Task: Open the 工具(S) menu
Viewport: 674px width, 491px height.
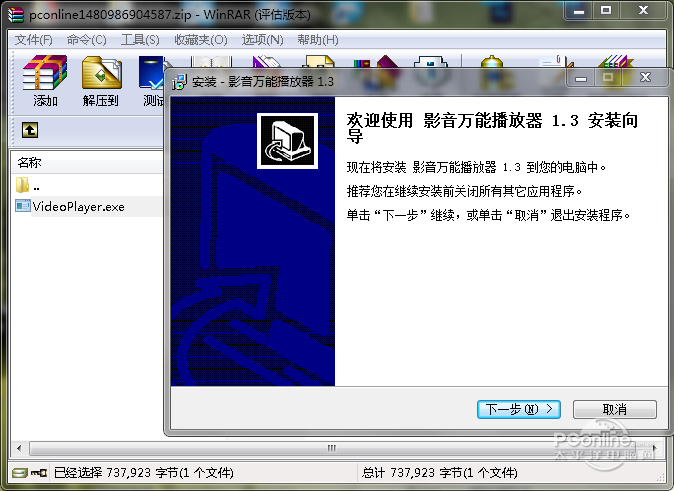Action: [x=140, y=40]
